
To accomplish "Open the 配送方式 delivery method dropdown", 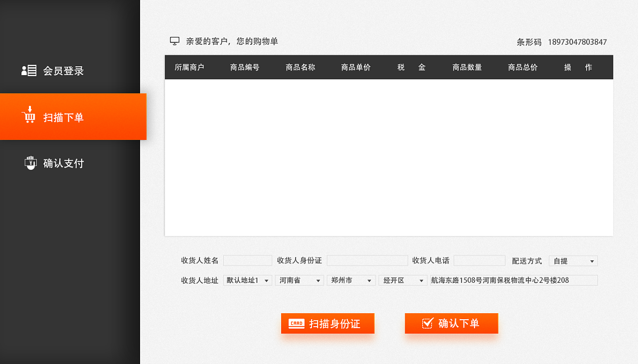I will point(572,260).
